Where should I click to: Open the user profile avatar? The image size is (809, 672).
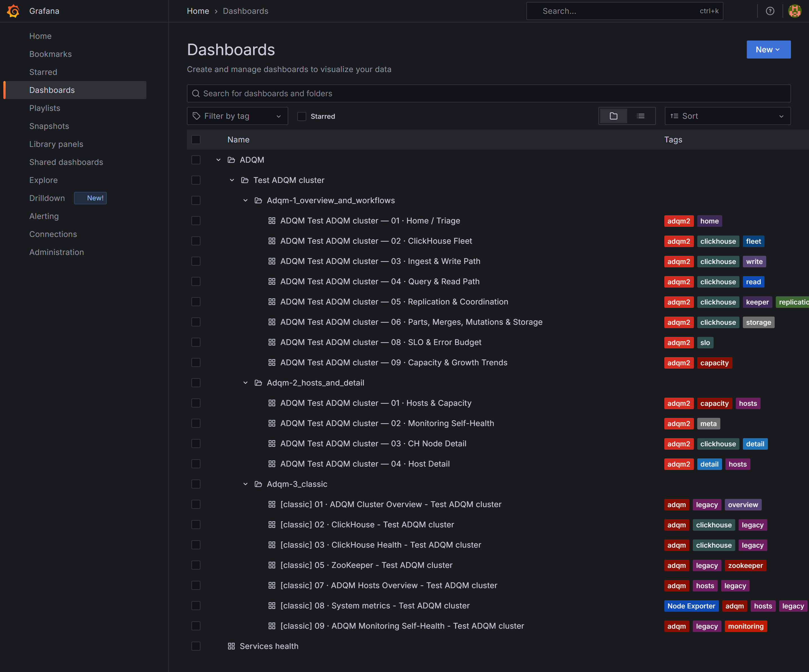(794, 11)
